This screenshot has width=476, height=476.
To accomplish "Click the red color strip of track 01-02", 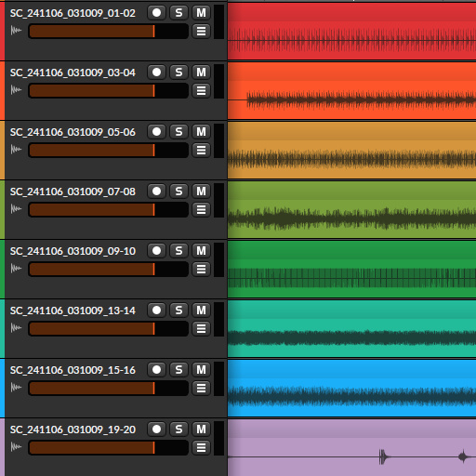I will tap(2, 31).
